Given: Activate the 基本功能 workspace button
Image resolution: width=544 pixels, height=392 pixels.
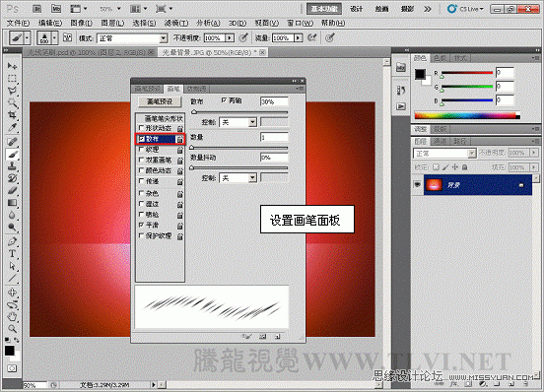Looking at the screenshot, I should pos(324,9).
